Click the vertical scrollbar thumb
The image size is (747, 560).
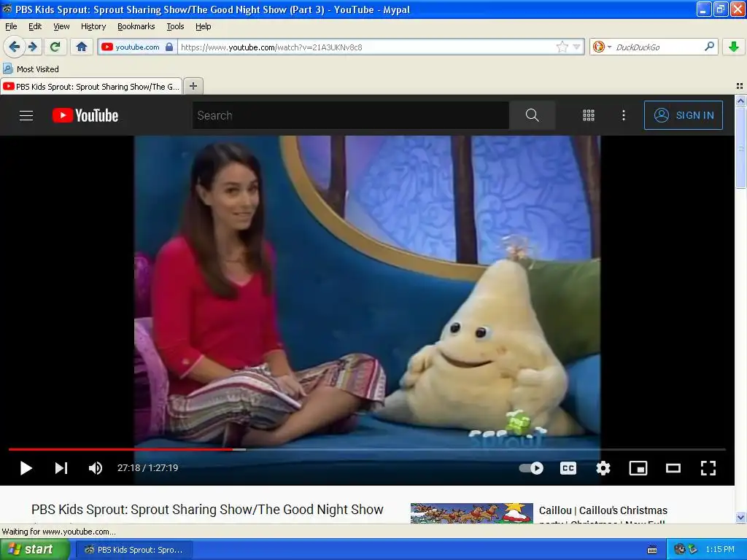(x=740, y=147)
